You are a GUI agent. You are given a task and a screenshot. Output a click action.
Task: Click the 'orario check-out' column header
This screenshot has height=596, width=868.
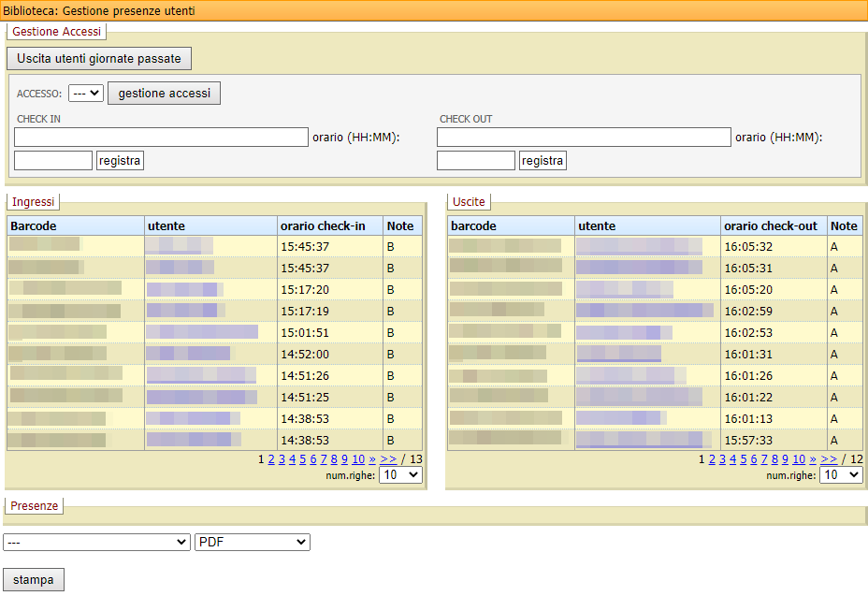point(771,226)
